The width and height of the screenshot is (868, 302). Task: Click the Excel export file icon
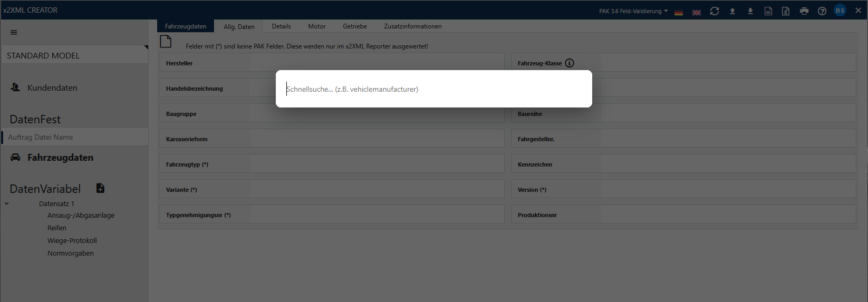(786, 11)
